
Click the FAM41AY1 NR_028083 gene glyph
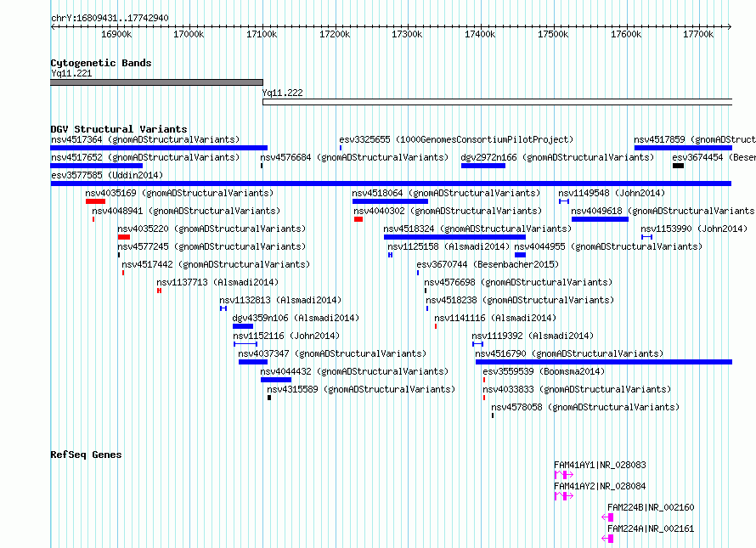564,475
